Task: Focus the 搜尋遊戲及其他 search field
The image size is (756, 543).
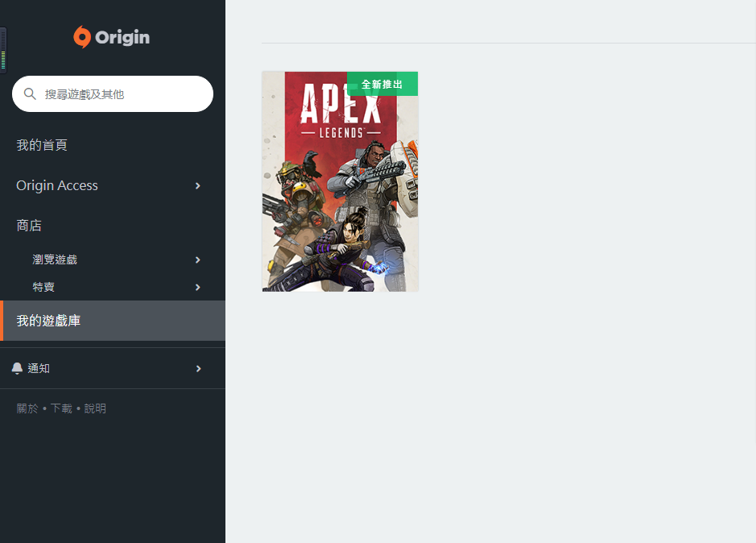Action: 113,93
